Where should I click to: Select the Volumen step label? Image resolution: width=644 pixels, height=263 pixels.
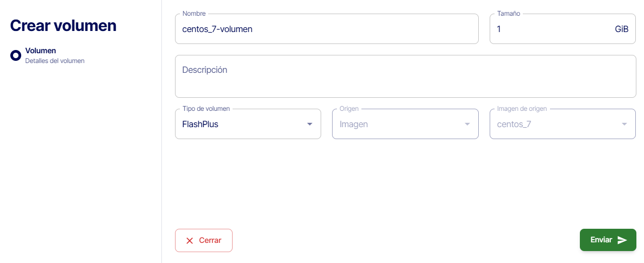pyautogui.click(x=41, y=51)
